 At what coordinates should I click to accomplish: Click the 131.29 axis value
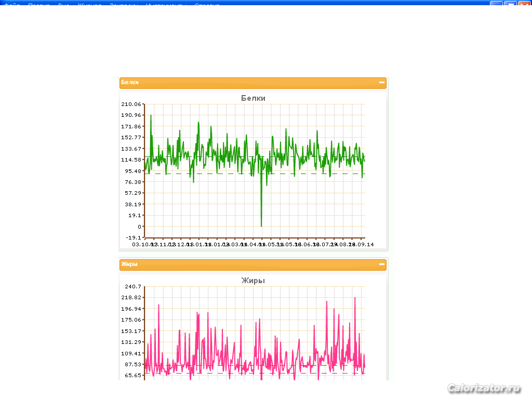point(131,342)
